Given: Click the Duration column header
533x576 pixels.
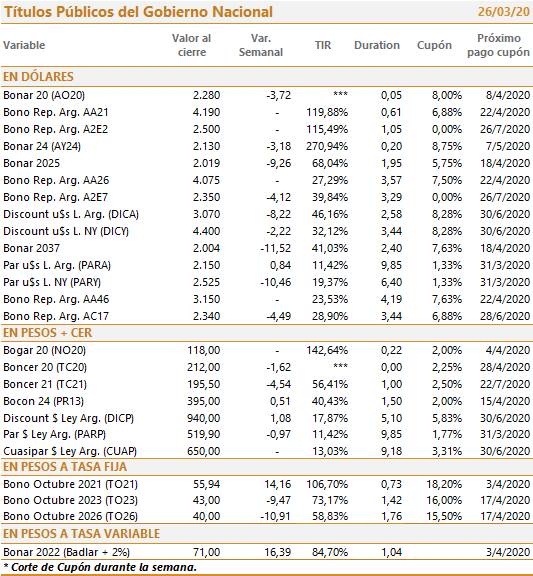Looking at the screenshot, I should (x=377, y=45).
